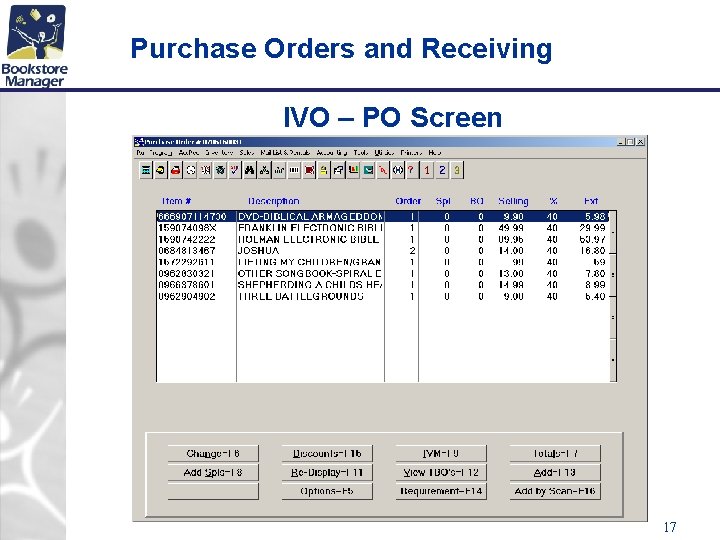Viewport: 720px width, 540px height.
Task: Click the teal list icon at toolbar start
Action: click(x=146, y=170)
